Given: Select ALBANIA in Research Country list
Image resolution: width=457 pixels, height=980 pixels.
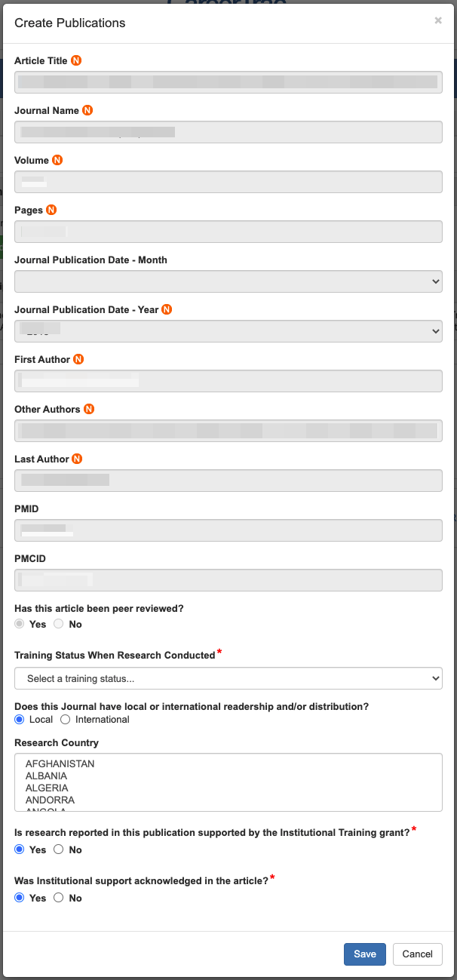Looking at the screenshot, I should tap(47, 776).
